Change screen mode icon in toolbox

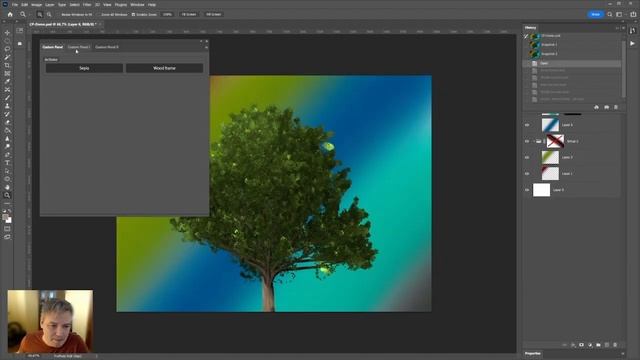(7, 237)
